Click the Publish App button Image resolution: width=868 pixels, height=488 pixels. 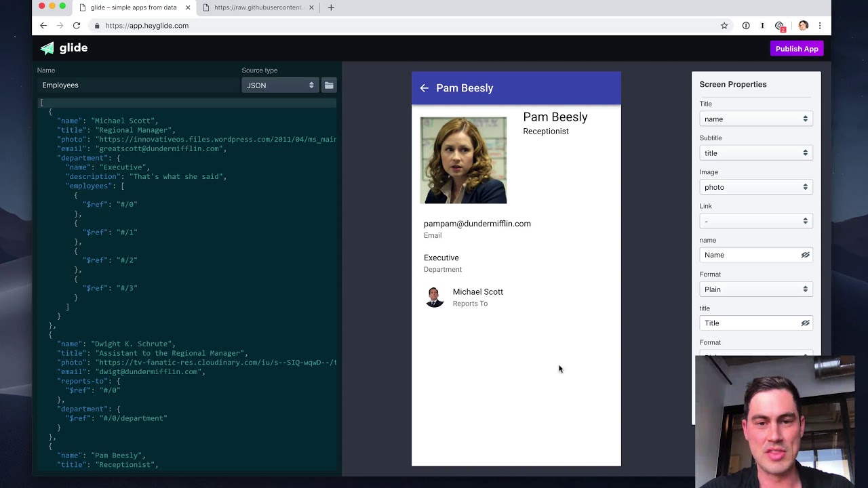click(x=797, y=49)
